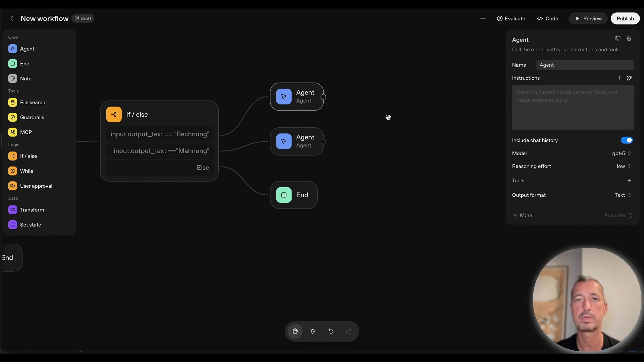The height and width of the screenshot is (362, 644).
Task: Open the workflow options menu
Action: (x=483, y=18)
